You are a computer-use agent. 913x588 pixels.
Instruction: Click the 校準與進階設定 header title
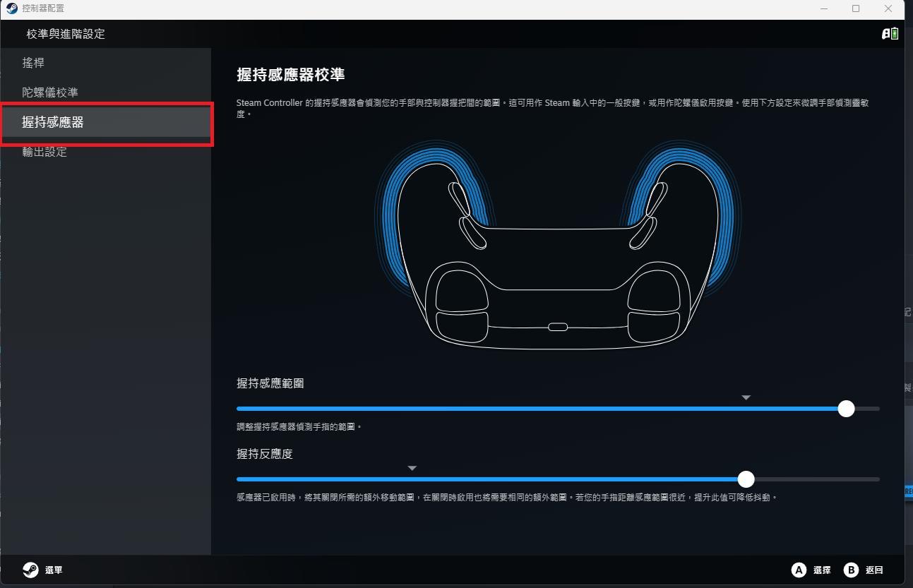[x=66, y=34]
